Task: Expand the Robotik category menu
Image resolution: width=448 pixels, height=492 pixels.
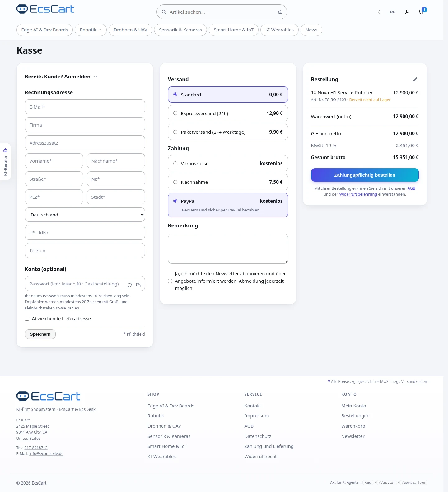Action: coord(91,30)
